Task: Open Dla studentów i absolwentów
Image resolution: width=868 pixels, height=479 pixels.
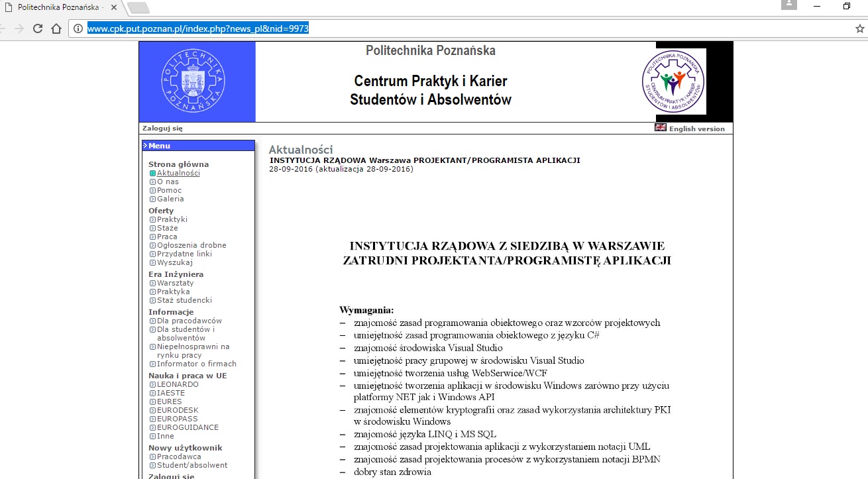Action: [x=186, y=333]
